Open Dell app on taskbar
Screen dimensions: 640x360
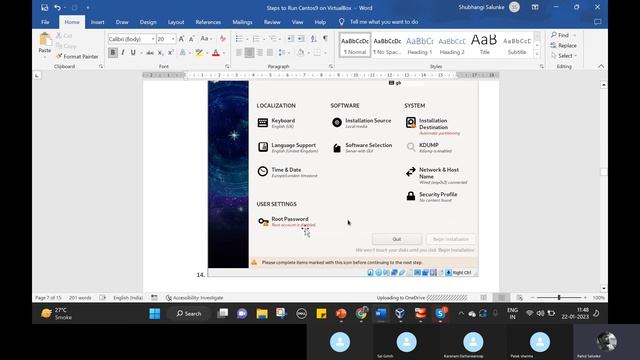click(301, 313)
